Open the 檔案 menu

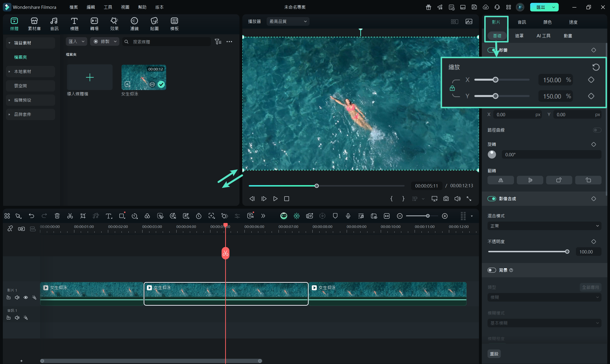[74, 7]
